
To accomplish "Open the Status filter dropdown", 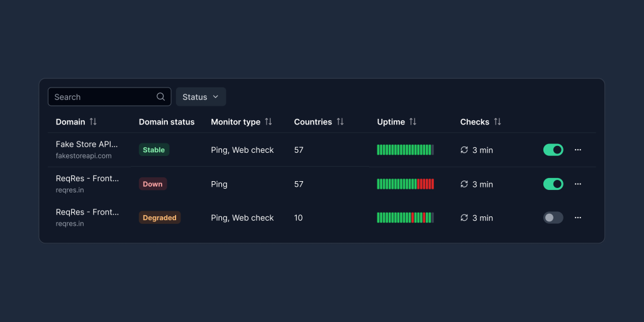I will (201, 97).
